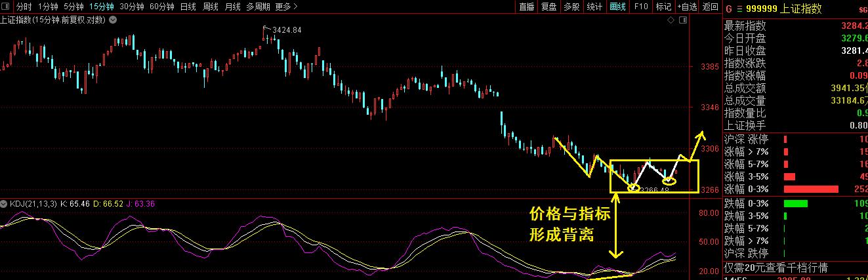The height and width of the screenshot is (280, 868).
Task: Open the 直播 live broadcast
Action: (526, 7)
